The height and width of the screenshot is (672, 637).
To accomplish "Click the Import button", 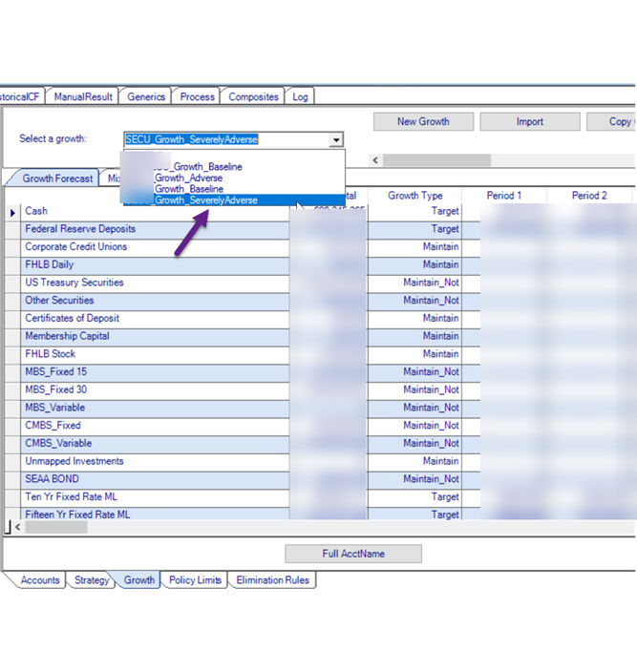I will pyautogui.click(x=529, y=121).
